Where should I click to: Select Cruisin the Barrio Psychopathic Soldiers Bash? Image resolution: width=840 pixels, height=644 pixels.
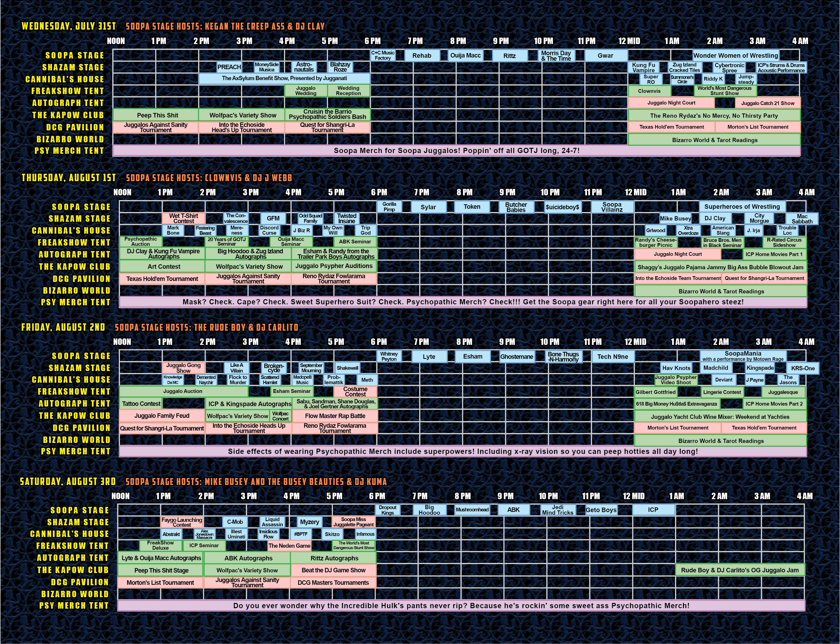click(x=327, y=115)
